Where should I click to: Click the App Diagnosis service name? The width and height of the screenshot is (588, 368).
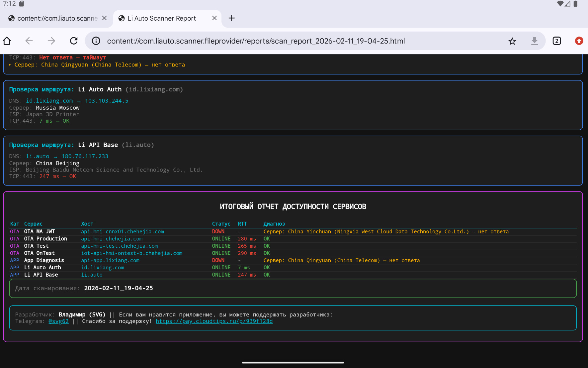click(44, 260)
